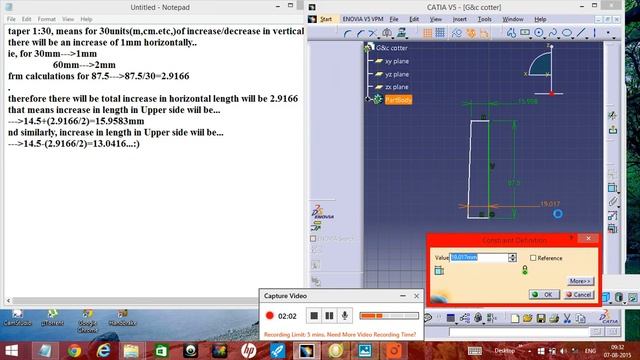This screenshot has width=640, height=360.
Task: Open Ellipse tool sub-options arrow
Action: tap(573, 38)
